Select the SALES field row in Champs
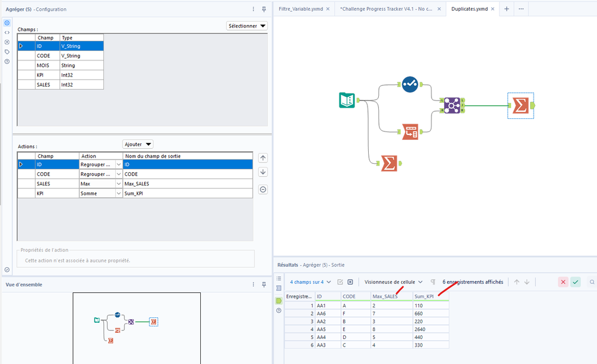597x364 pixels. pos(60,84)
